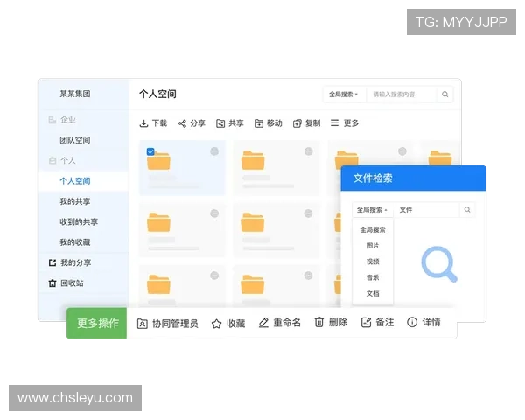Click the 某某集团 company name
The height and width of the screenshot is (420, 525).
(75, 94)
